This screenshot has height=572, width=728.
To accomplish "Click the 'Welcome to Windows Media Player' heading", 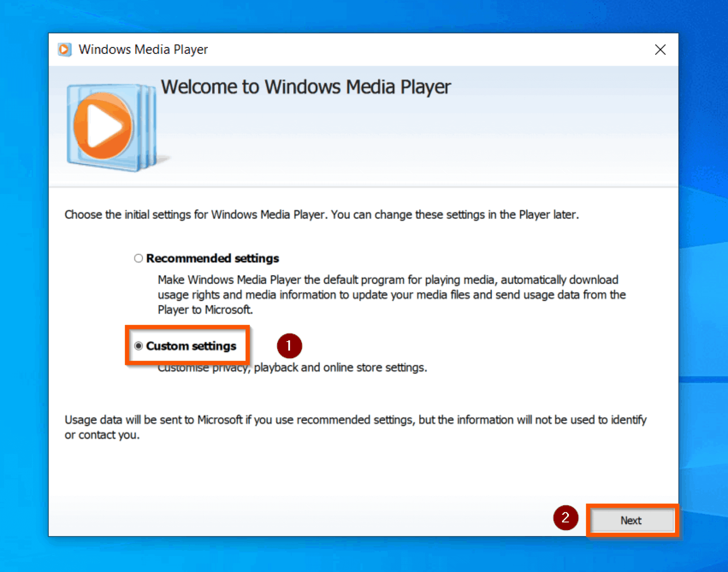I will coord(306,87).
